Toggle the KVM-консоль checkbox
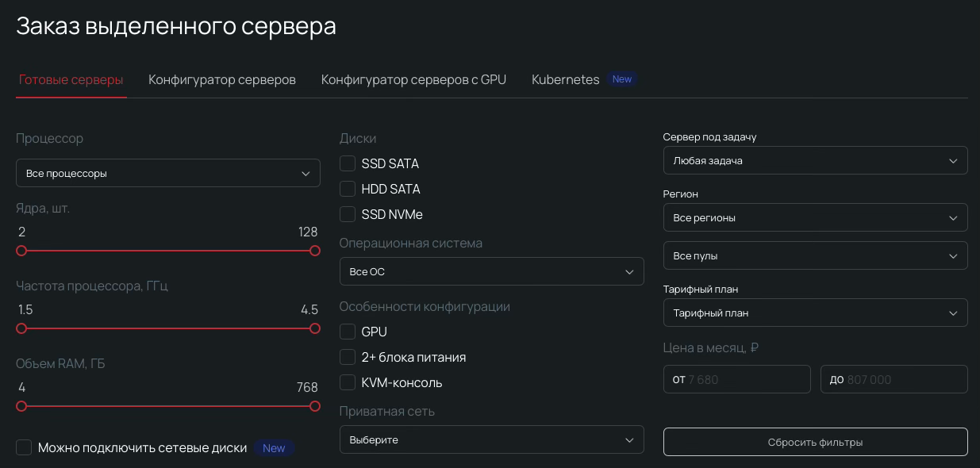This screenshot has height=468, width=980. coord(348,383)
